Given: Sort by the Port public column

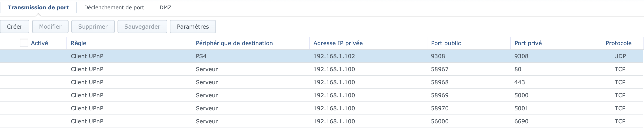Looking at the screenshot, I should click(x=446, y=43).
